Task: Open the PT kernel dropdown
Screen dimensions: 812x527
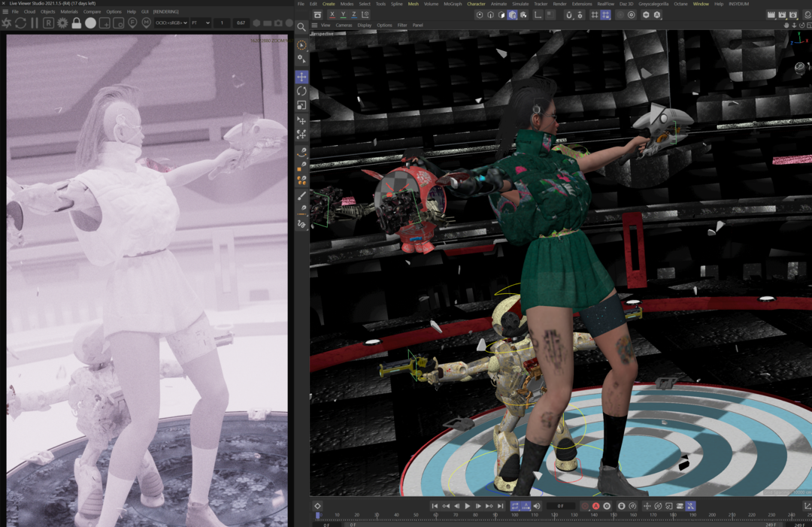Action: tap(201, 23)
